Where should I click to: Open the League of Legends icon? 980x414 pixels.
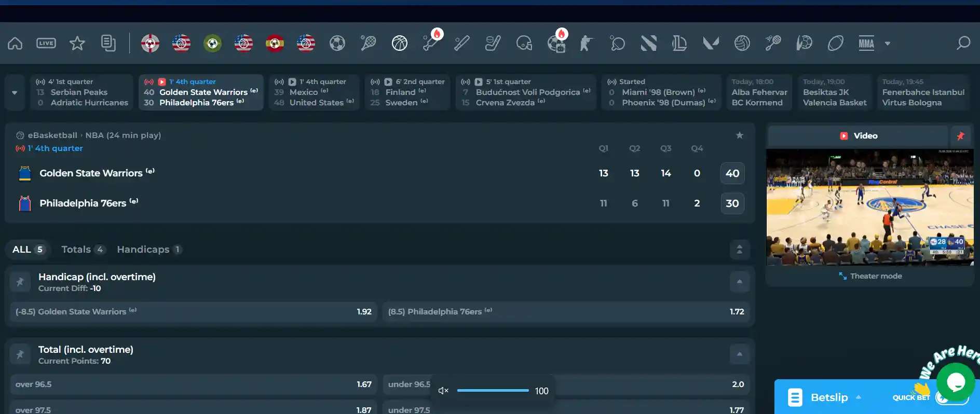(x=679, y=43)
